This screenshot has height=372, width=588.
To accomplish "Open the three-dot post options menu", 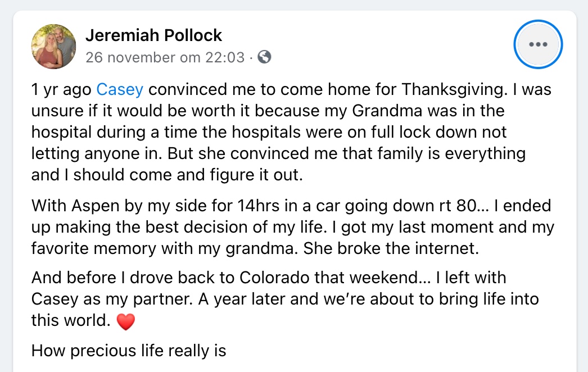I will click(538, 44).
